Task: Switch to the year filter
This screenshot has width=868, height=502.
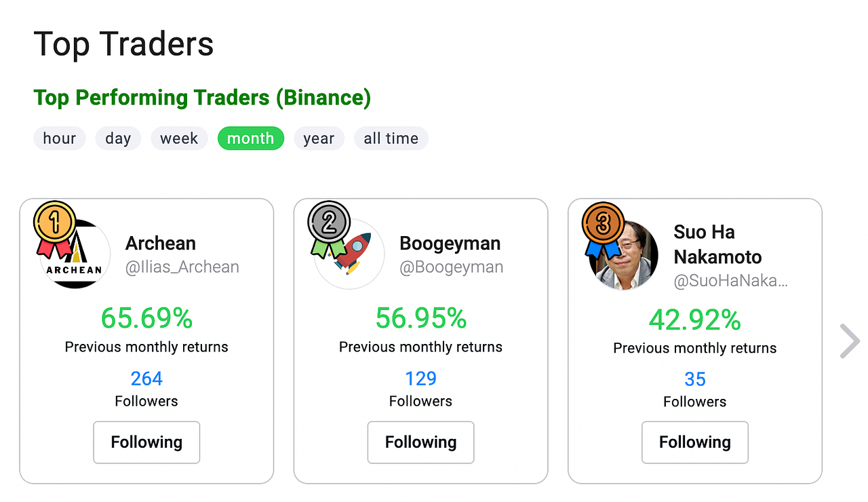Action: (x=319, y=138)
